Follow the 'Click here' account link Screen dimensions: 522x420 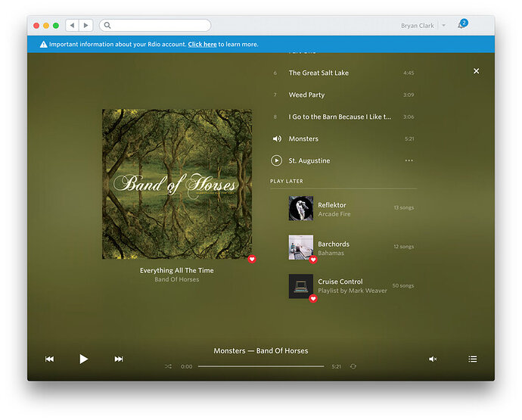click(x=202, y=45)
